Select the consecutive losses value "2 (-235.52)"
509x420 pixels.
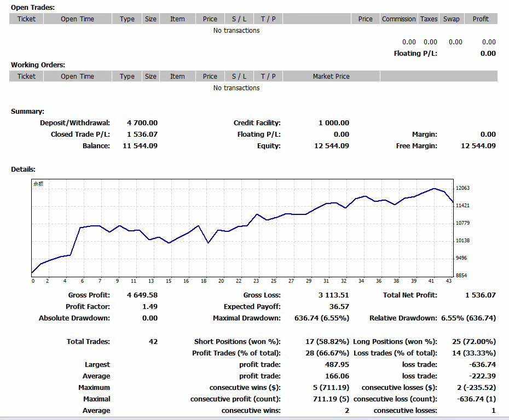477,388
